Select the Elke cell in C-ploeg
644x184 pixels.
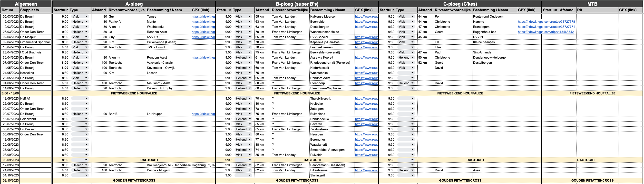click(x=453, y=47)
